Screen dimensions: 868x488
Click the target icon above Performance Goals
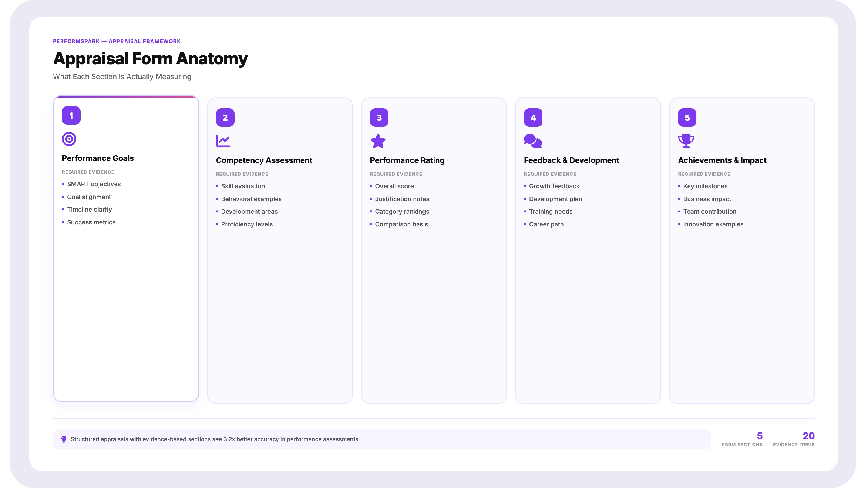tap(69, 139)
